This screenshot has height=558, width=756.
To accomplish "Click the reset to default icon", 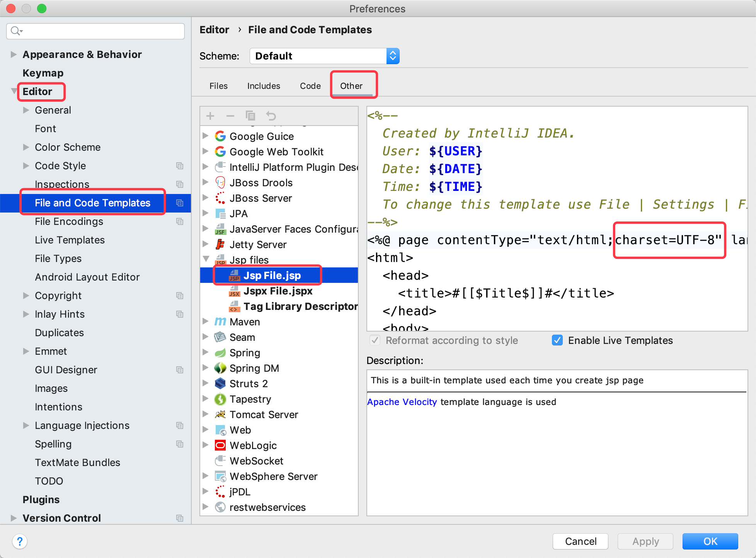I will tap(271, 116).
